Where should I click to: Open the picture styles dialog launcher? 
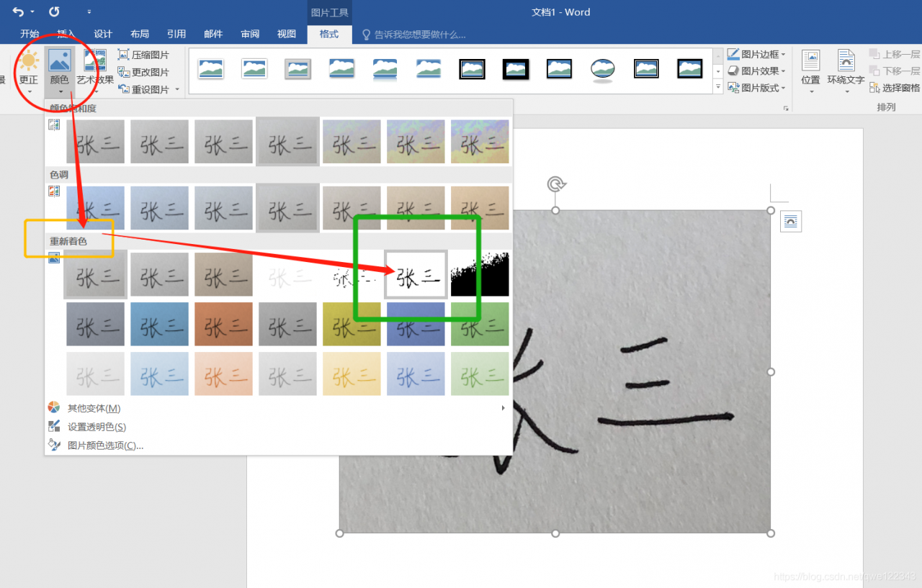coord(786,108)
